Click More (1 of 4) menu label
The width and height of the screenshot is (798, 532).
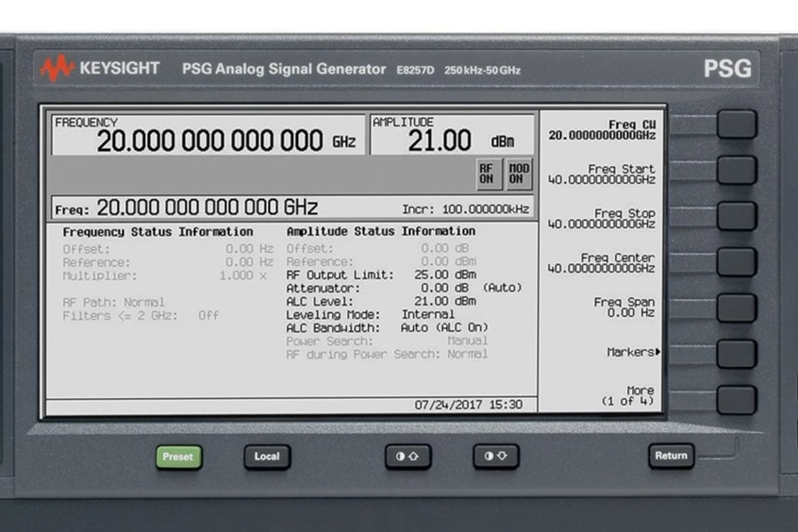[628, 396]
